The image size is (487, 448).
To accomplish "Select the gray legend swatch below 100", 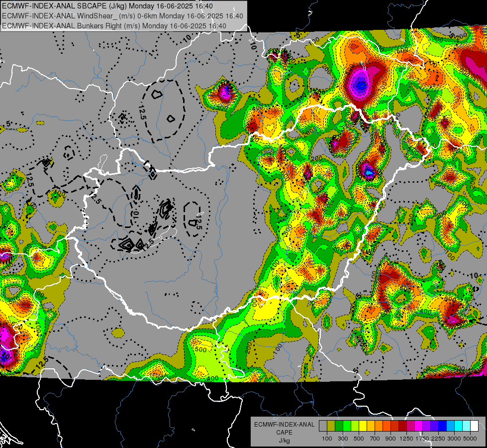I will [x=323, y=426].
